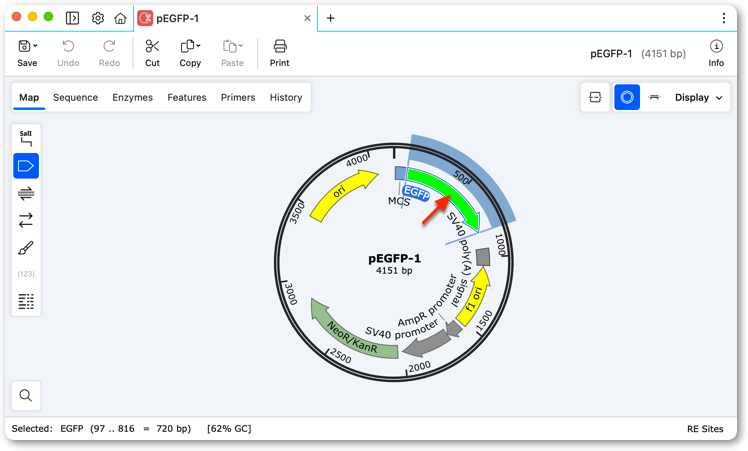Viewport: 748px width, 451px height.
Task: Click the blue EGFP label
Action: pyautogui.click(x=416, y=193)
